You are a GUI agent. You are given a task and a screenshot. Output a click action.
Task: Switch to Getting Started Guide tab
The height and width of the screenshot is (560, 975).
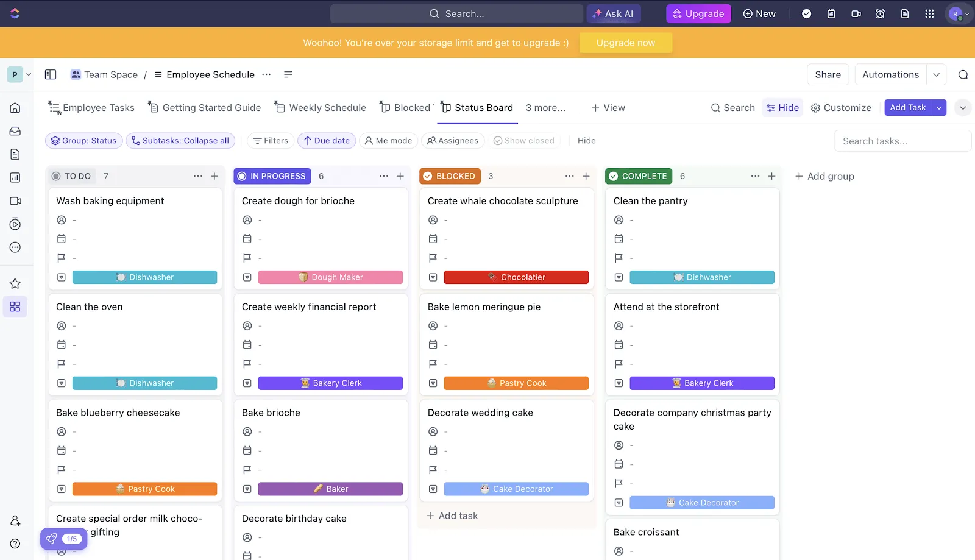(205, 108)
